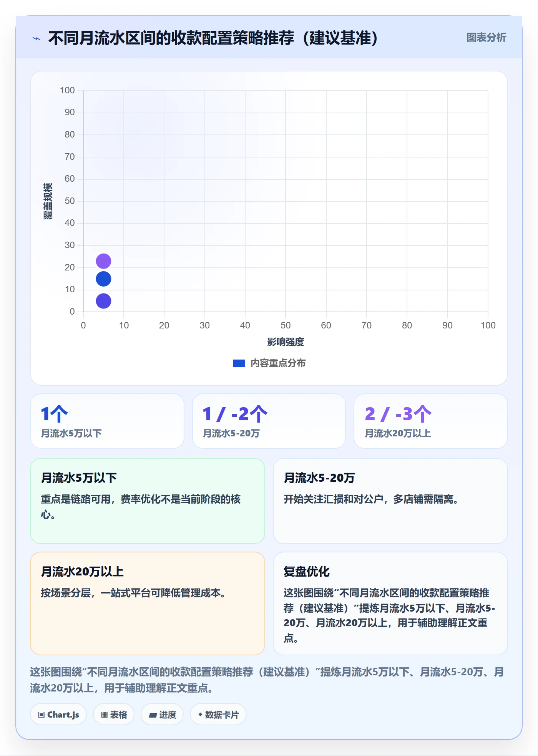
Task: Click the 覆盖规模 y-axis title
Action: tap(48, 201)
